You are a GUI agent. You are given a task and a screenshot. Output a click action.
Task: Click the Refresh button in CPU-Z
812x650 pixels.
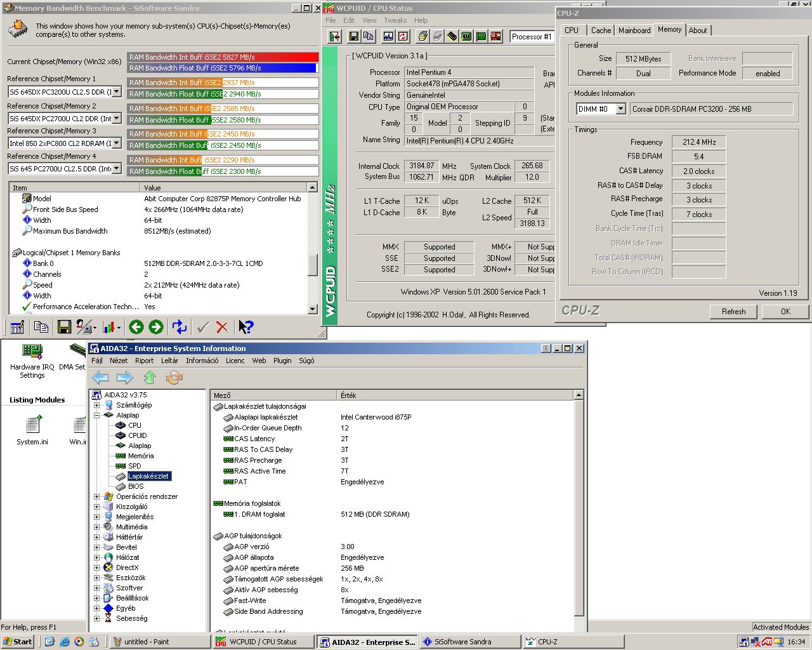point(733,311)
